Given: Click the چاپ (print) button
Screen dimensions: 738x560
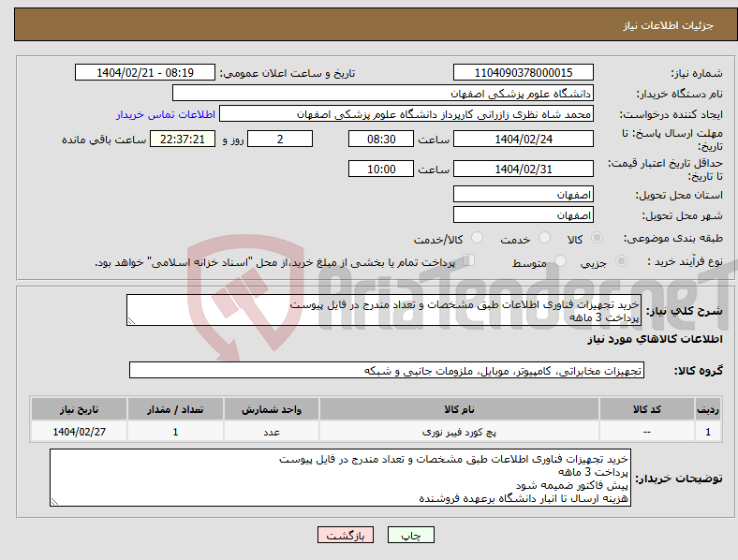Looking at the screenshot, I should [x=410, y=535].
